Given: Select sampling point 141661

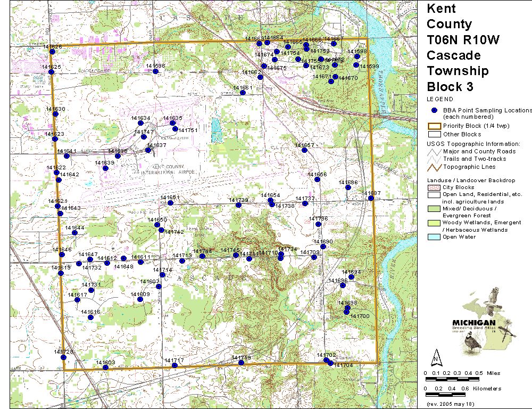Looking at the screenshot, I should coord(243,93).
